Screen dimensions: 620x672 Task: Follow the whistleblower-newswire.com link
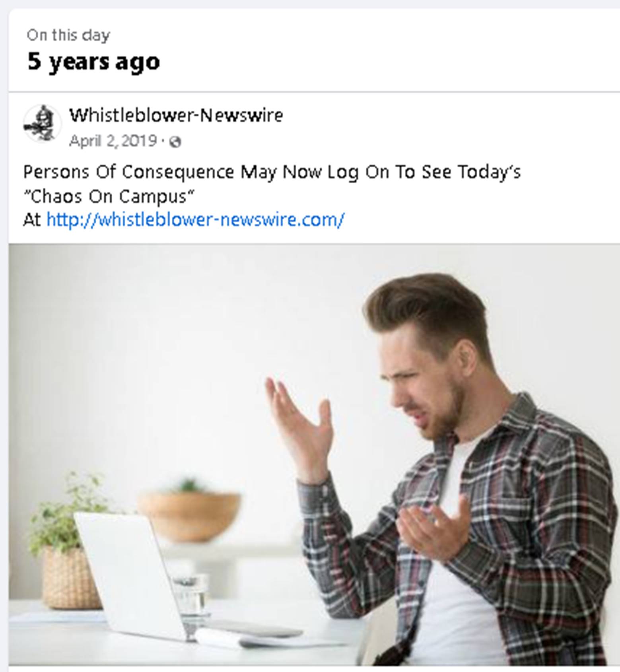click(x=195, y=219)
